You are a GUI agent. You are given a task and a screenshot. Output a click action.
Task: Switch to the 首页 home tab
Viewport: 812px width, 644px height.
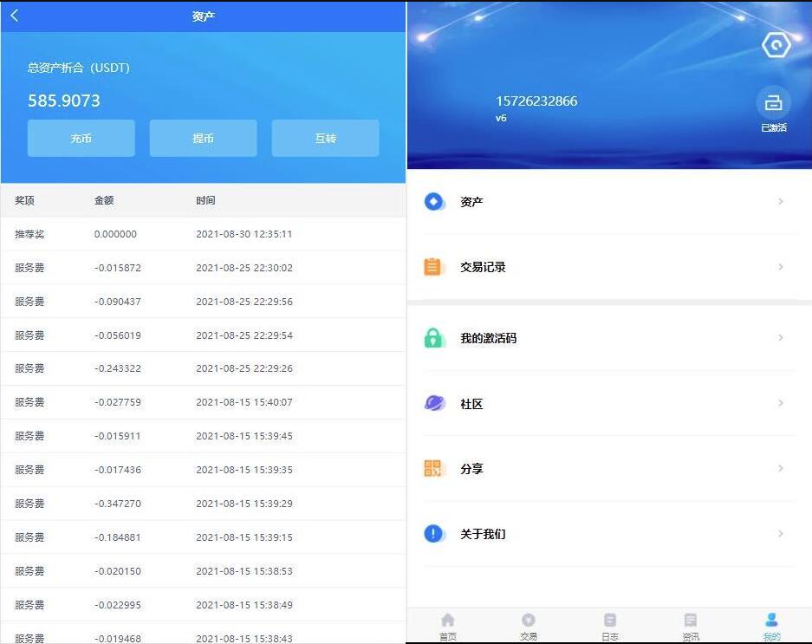(x=447, y=626)
